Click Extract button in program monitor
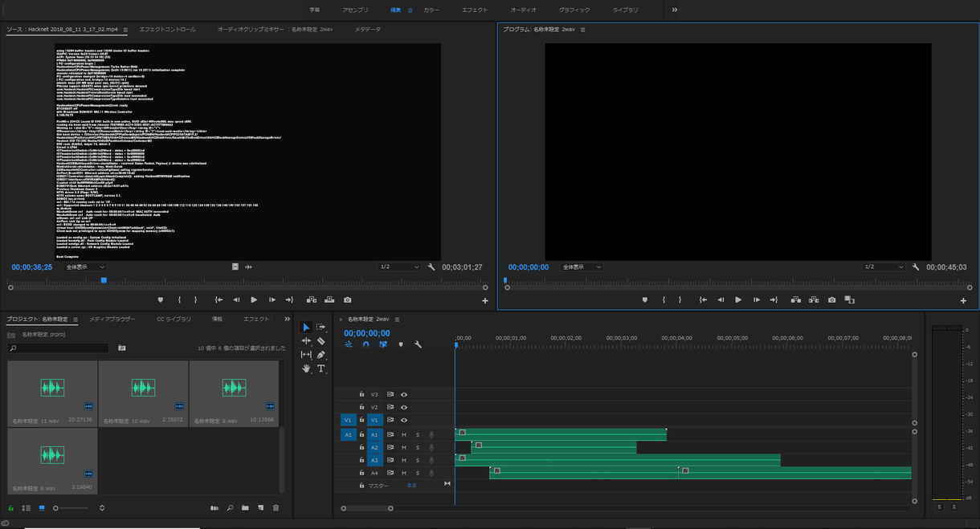This screenshot has width=980, height=529. click(x=814, y=299)
